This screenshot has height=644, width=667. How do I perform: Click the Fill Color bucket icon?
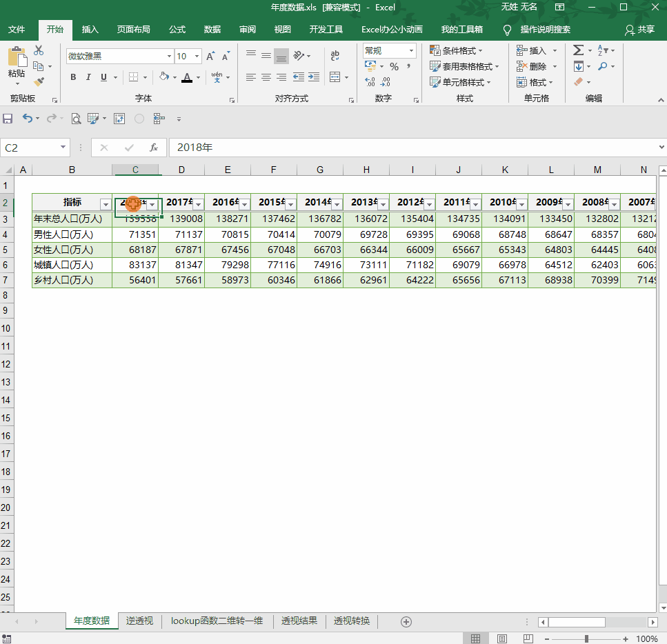(164, 77)
